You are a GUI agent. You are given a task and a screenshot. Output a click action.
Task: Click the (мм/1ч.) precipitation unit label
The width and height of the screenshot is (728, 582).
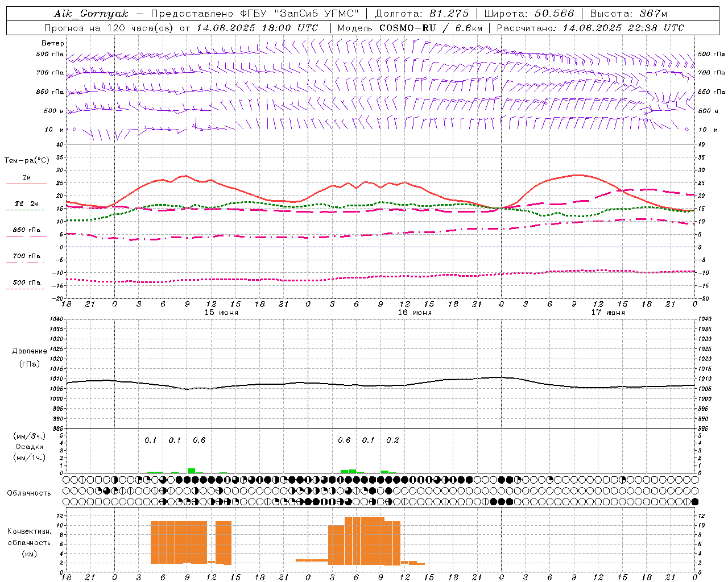coord(30,458)
